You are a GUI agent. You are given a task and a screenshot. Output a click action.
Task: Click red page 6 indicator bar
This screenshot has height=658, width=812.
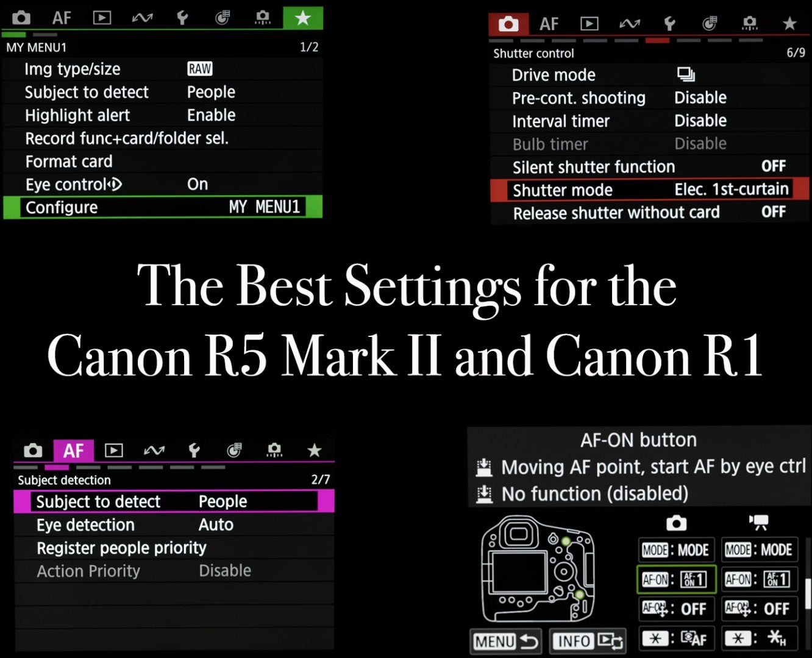coord(657,40)
